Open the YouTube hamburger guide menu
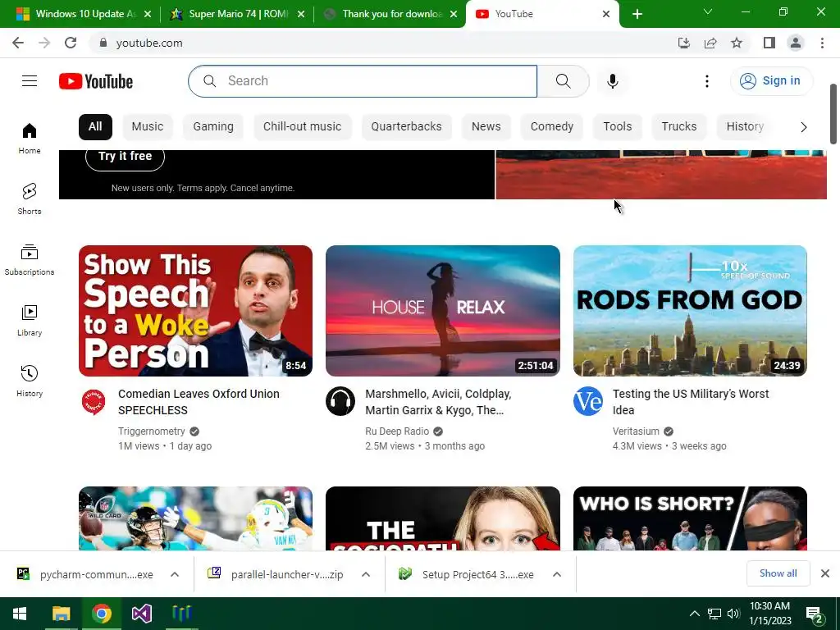840x630 pixels. (30, 81)
